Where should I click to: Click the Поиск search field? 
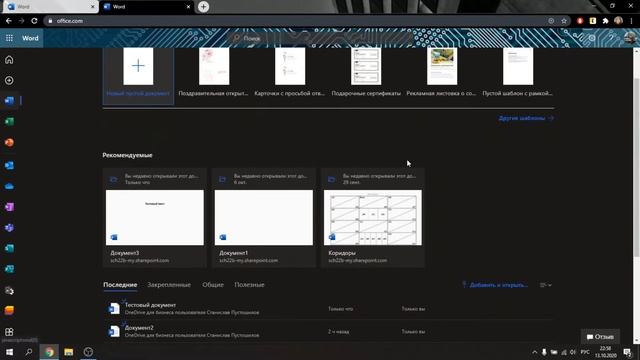pyautogui.click(x=320, y=38)
